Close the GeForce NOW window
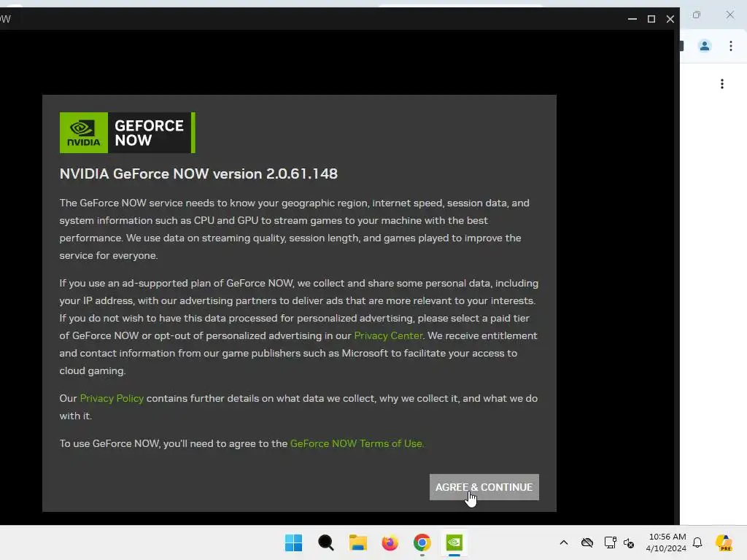 tap(670, 19)
